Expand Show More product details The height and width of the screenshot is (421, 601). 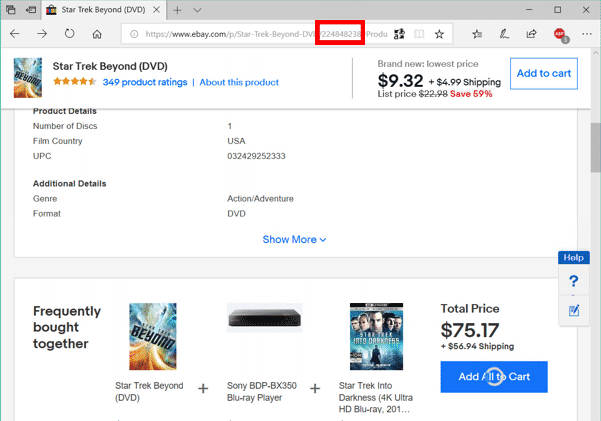pyautogui.click(x=294, y=239)
